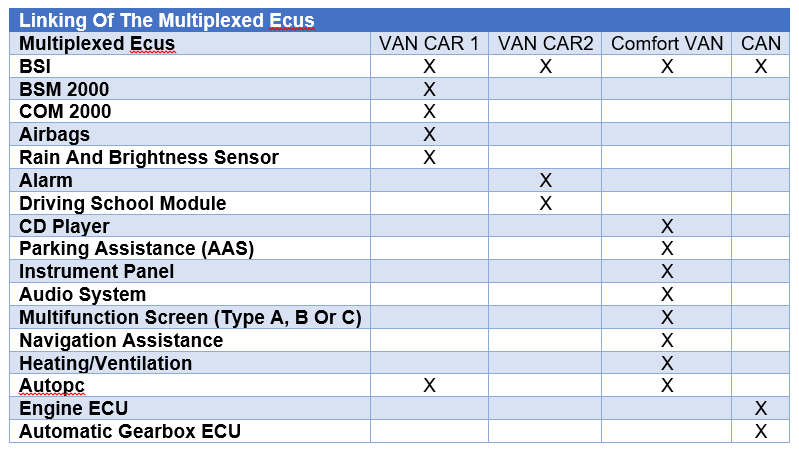Image resolution: width=799 pixels, height=454 pixels.
Task: Select the 'VAN CAR2' column header
Action: (545, 43)
